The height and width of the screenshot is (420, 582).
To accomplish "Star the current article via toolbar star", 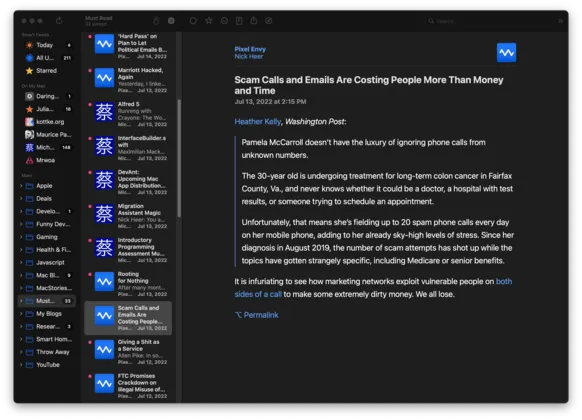I will [209, 20].
